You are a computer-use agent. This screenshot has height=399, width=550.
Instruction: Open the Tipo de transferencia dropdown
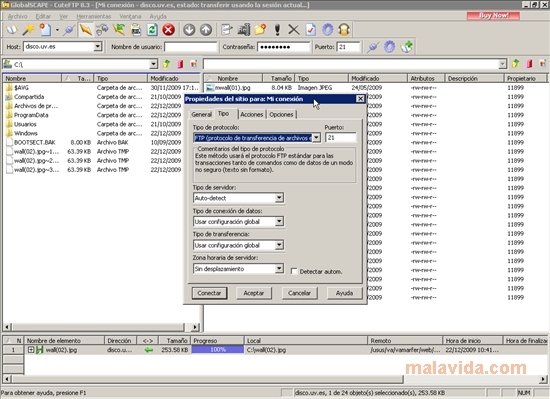(279, 245)
